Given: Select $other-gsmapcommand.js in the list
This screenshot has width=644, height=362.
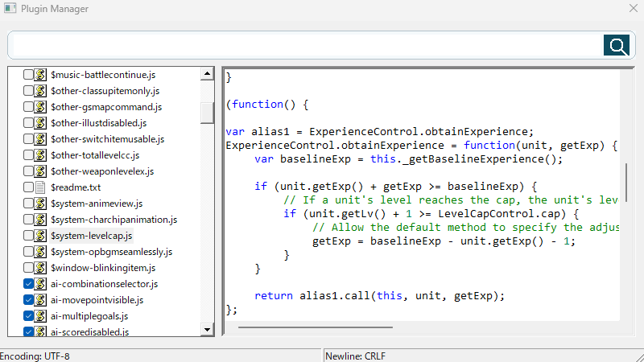Looking at the screenshot, I should (x=106, y=107).
